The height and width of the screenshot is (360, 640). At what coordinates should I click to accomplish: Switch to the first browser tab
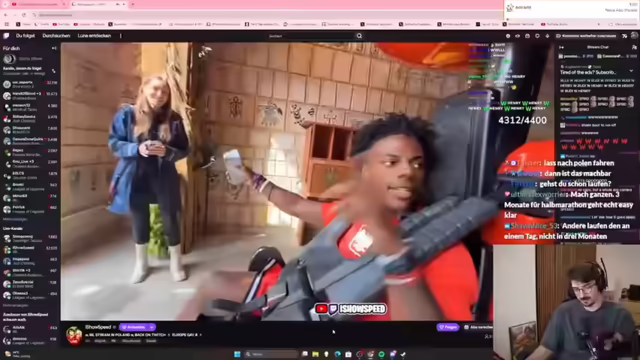click(38, 4)
